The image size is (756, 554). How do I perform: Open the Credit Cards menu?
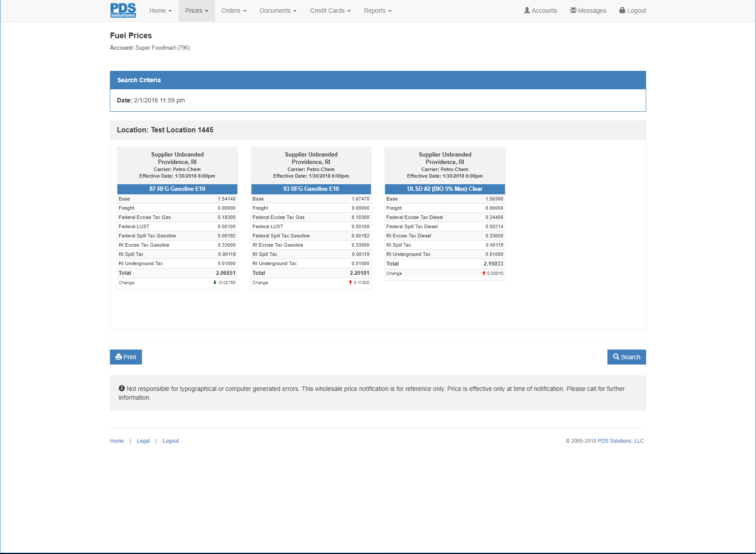point(330,11)
